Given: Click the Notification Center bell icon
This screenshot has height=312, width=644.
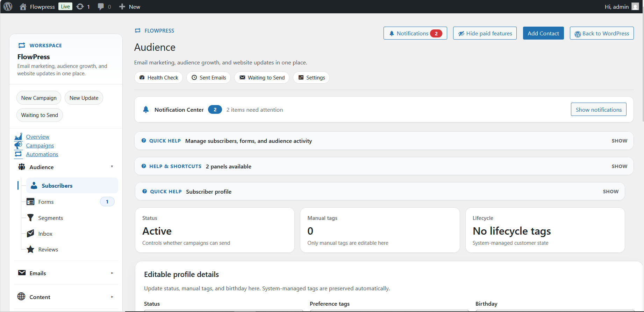Looking at the screenshot, I should (x=146, y=110).
